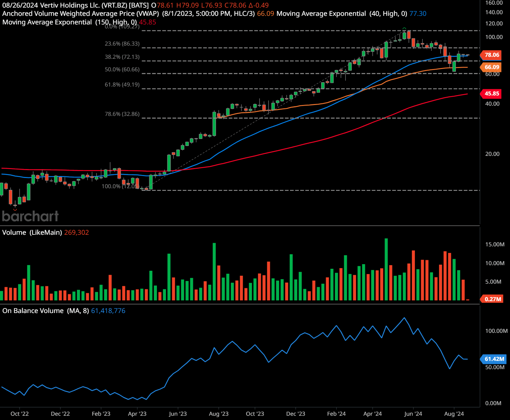510x420 pixels.
Task: Click the 100.00M OBV axis label
Action: [496, 331]
